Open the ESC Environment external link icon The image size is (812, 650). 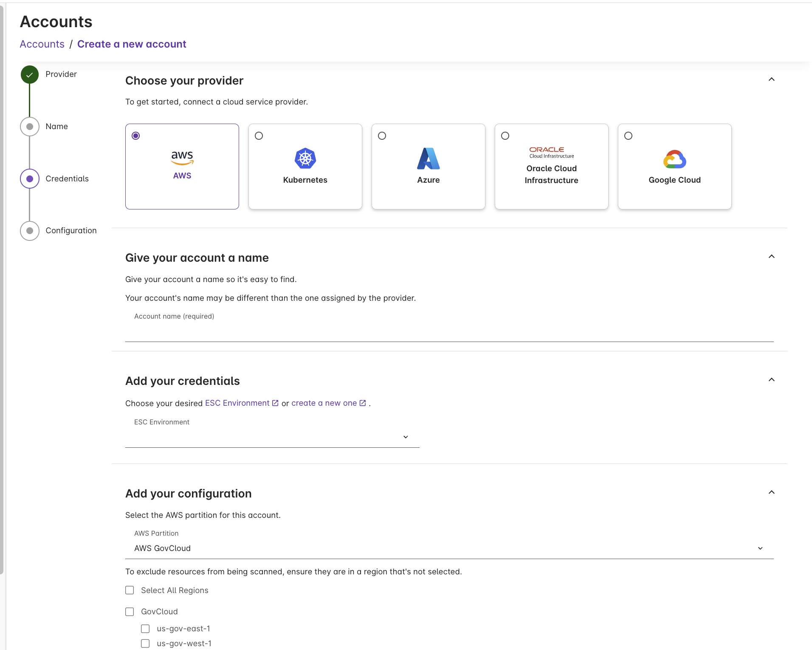point(275,403)
